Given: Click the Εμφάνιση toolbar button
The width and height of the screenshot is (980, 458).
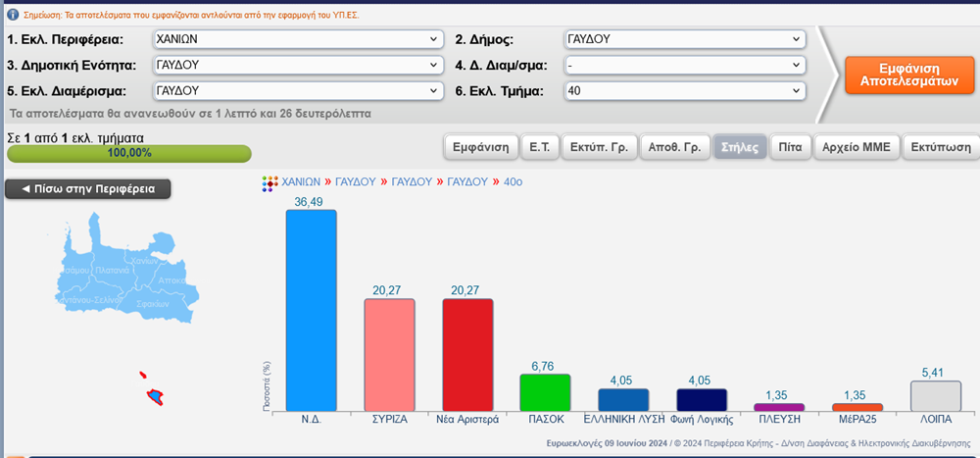Looking at the screenshot, I should pyautogui.click(x=479, y=148).
